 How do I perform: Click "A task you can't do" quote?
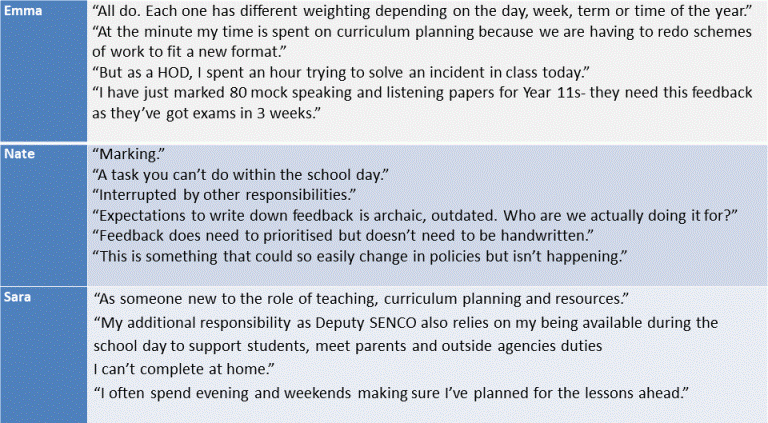240,175
